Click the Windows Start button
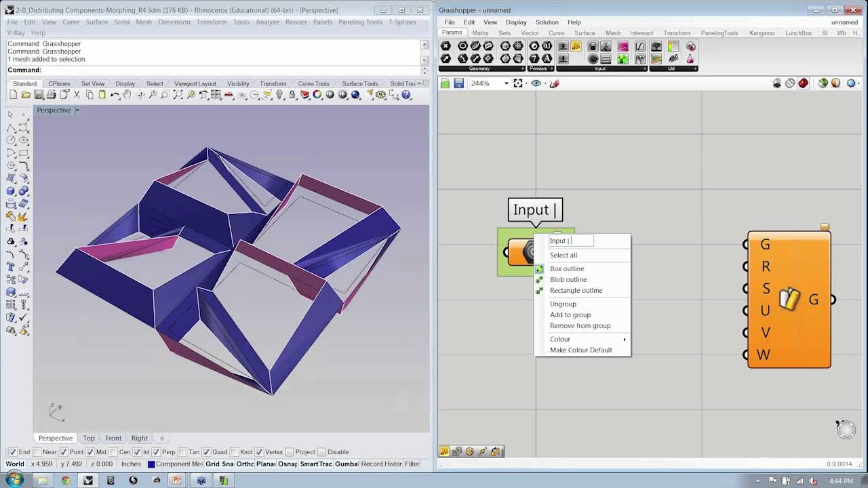Screen dimensions: 868x488 click(x=14, y=480)
